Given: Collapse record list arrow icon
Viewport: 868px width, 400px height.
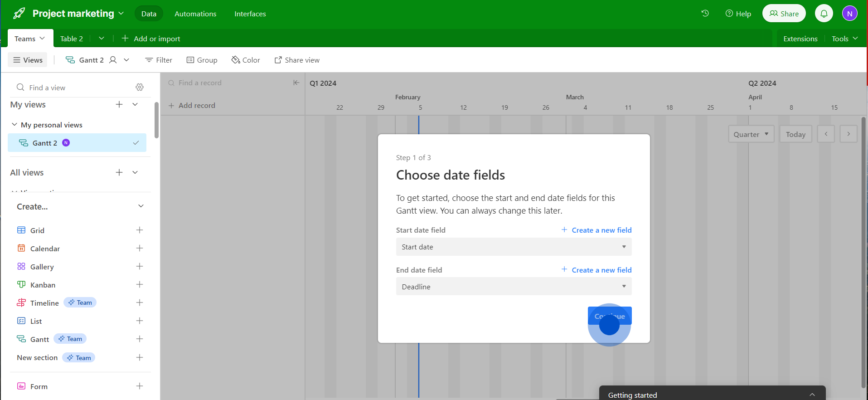Looking at the screenshot, I should (296, 83).
